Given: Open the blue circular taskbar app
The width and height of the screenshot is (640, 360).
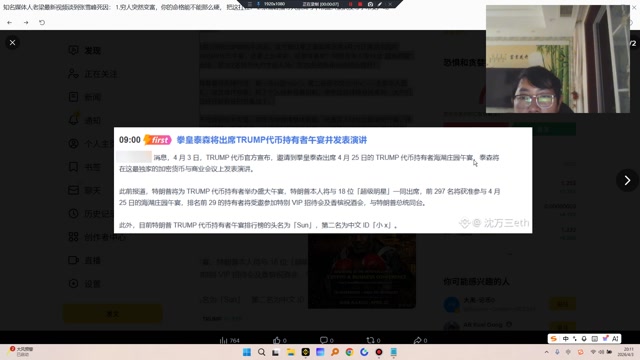Looking at the screenshot, I should click(x=364, y=352).
